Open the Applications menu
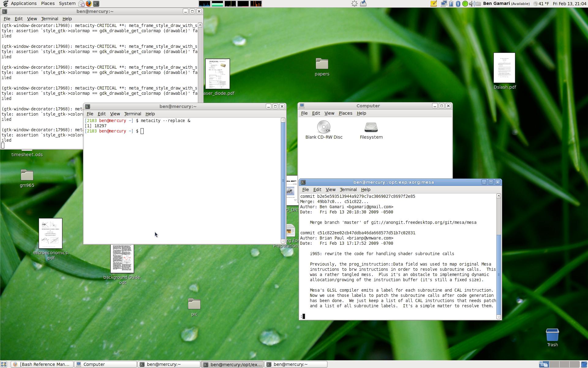 pos(24,3)
